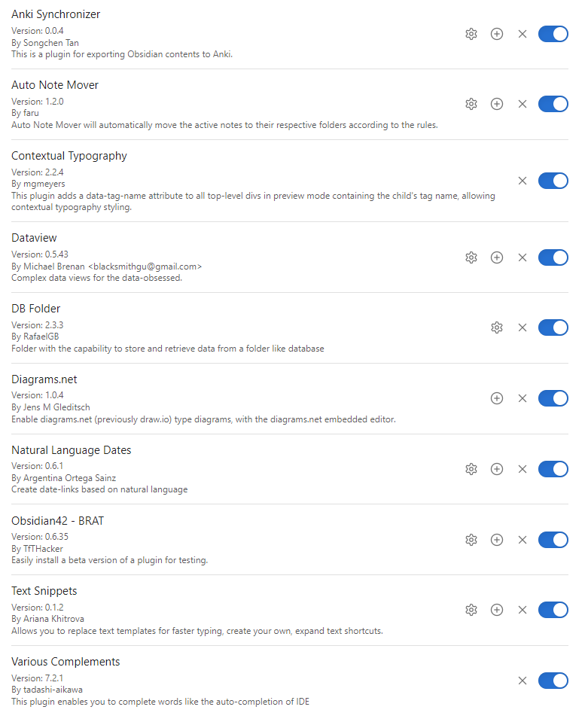Uninstall the DB Folder plugin
Image resolution: width=588 pixels, height=725 pixels.
coord(522,327)
